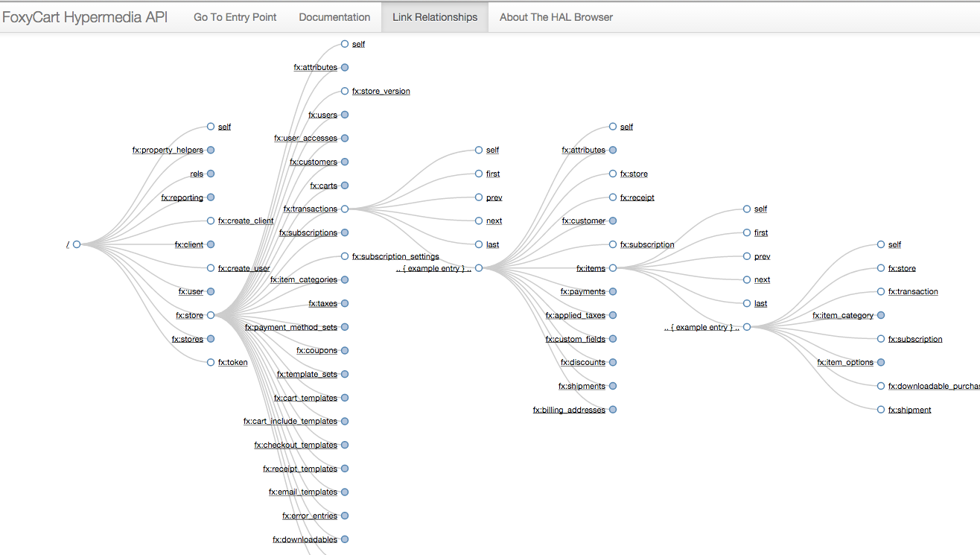Open the fx:cart_include_templates link label
This screenshot has height=555, width=980.
[290, 422]
